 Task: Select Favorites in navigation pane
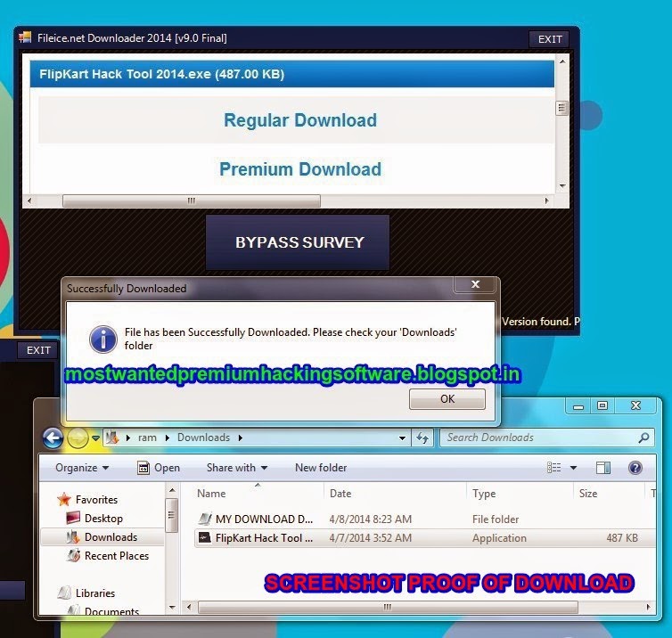click(96, 500)
